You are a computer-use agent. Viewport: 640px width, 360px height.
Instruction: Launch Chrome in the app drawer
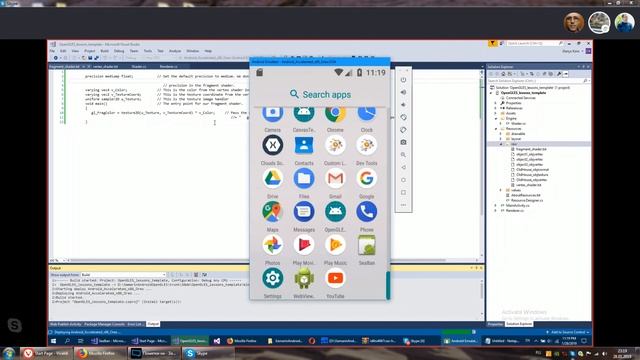pyautogui.click(x=335, y=115)
